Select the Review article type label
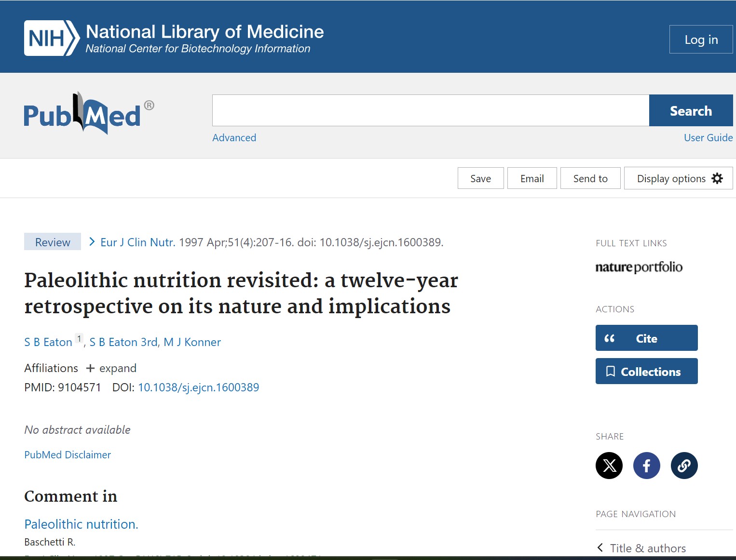The image size is (736, 560). click(x=52, y=241)
